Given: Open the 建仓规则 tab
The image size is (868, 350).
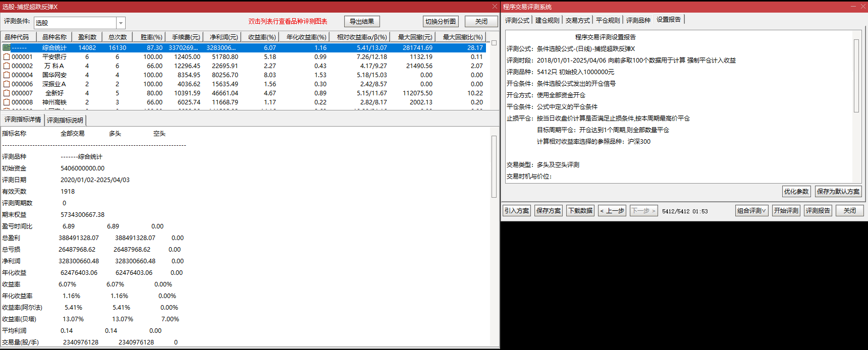Looking at the screenshot, I should [547, 20].
